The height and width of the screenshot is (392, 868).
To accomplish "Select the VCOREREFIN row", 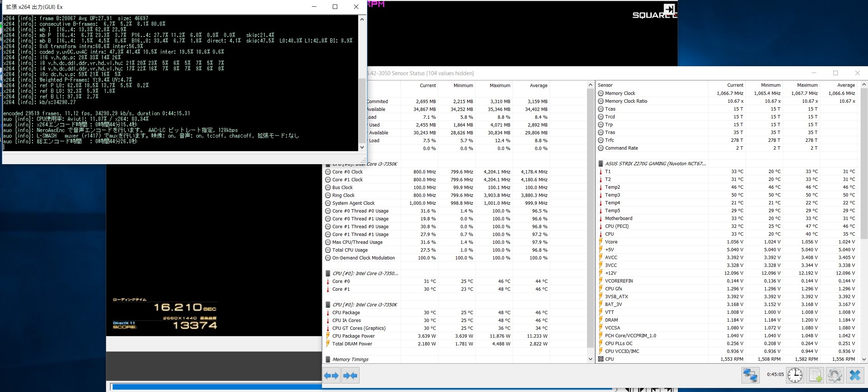I will click(x=727, y=281).
